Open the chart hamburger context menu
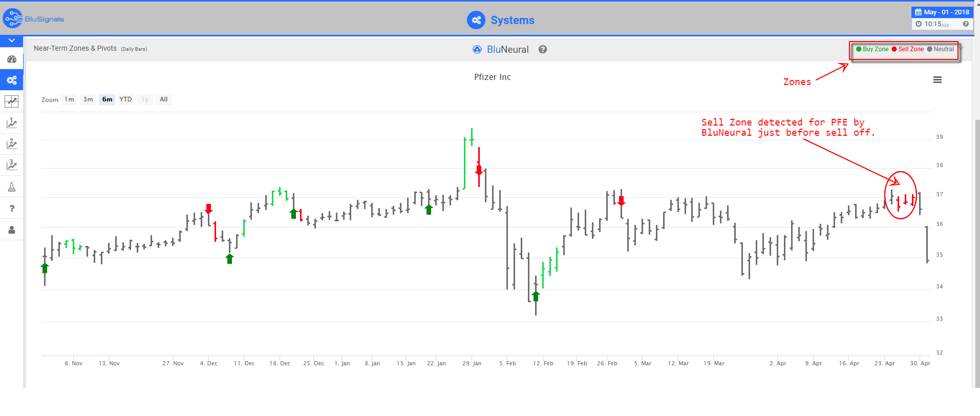980x416 pixels. (x=938, y=80)
